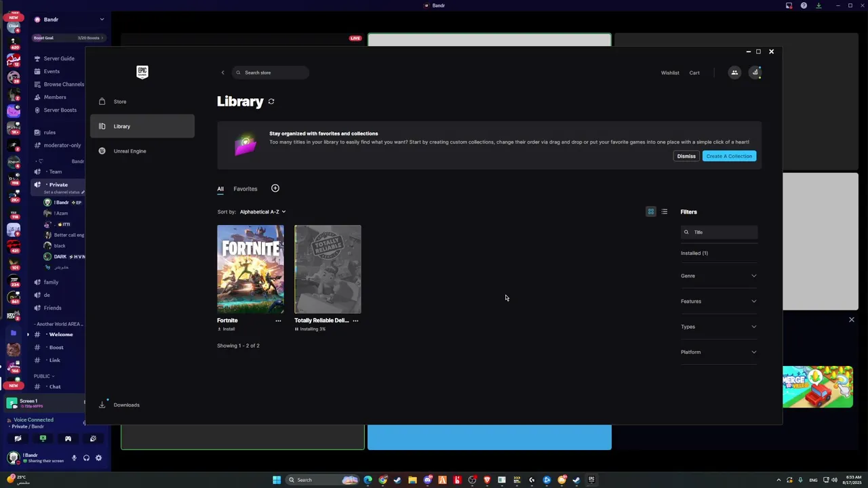Open Totally Reliable Delivery's three-dot menu
Viewport: 868px width, 488px height.
click(355, 321)
